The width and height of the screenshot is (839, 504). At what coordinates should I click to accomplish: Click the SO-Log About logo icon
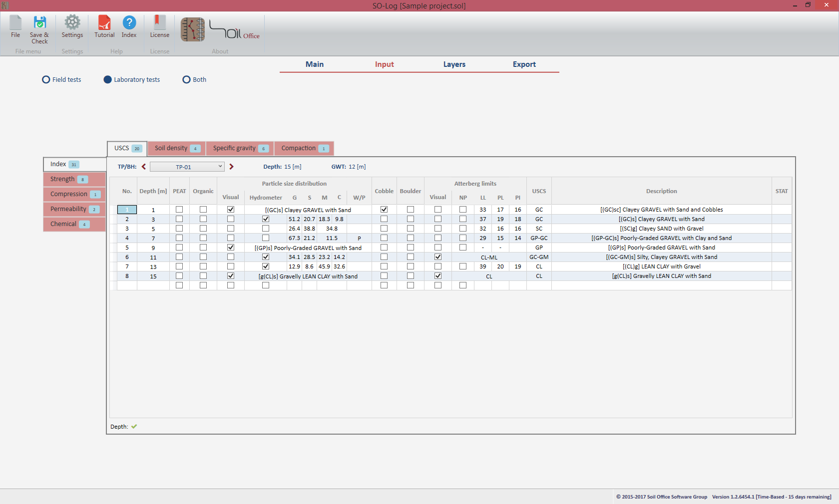pos(193,29)
